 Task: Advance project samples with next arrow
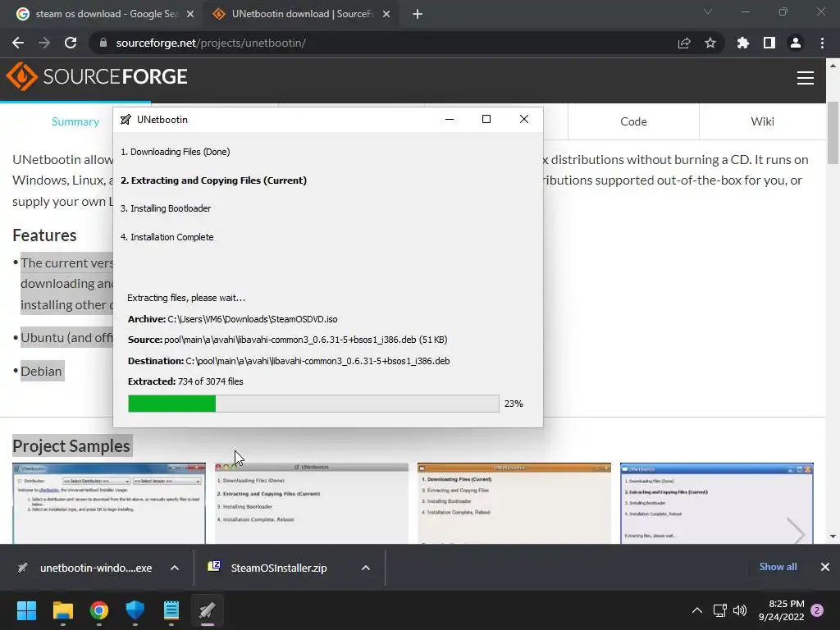click(797, 532)
